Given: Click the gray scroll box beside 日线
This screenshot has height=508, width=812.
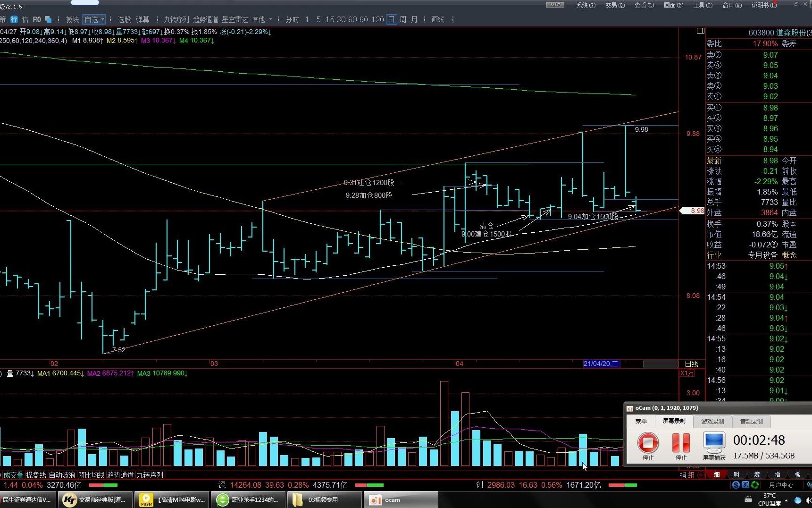Looking at the screenshot, I should click(x=661, y=364).
